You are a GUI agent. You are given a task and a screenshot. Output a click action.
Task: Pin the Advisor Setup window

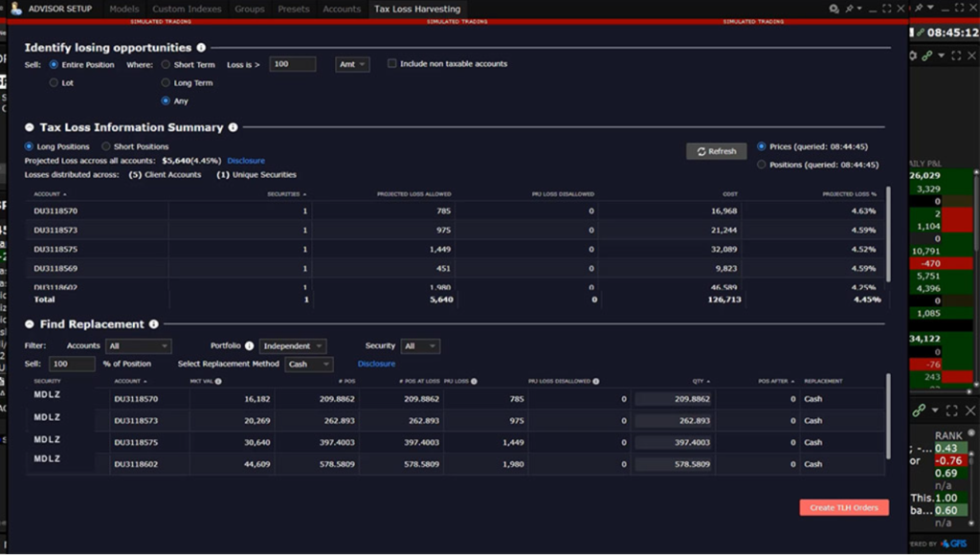852,9
